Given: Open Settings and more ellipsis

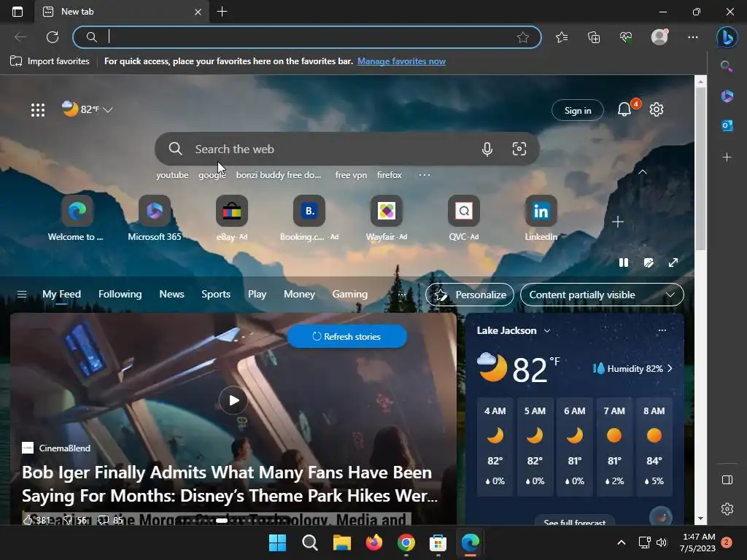Looking at the screenshot, I should click(x=693, y=37).
